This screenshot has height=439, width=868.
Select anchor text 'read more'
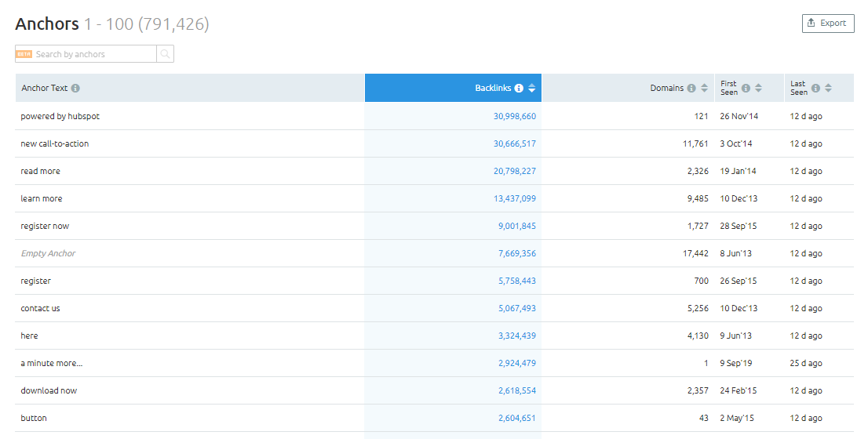tap(40, 171)
